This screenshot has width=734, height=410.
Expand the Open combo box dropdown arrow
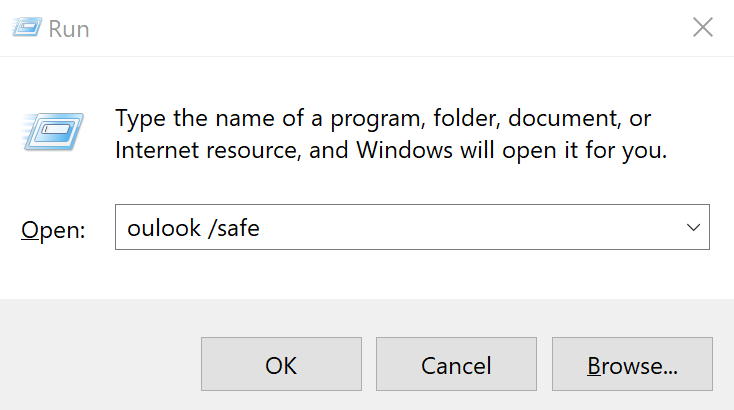pos(693,228)
